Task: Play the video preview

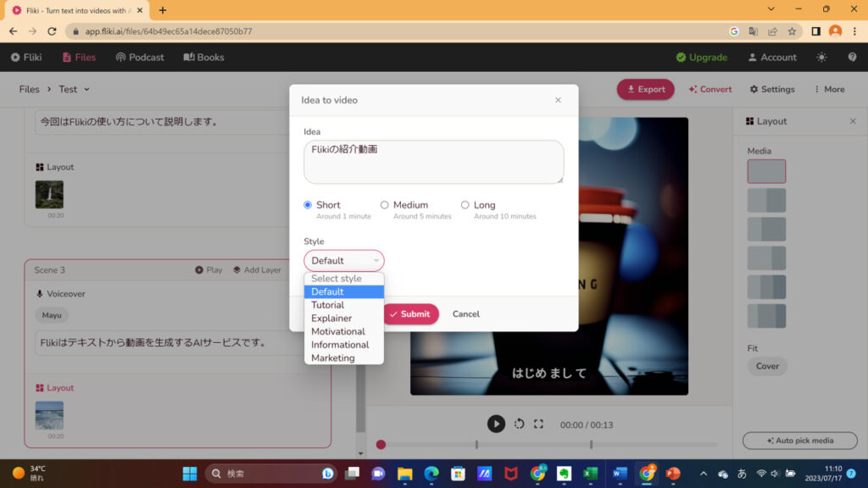Action: 496,424
